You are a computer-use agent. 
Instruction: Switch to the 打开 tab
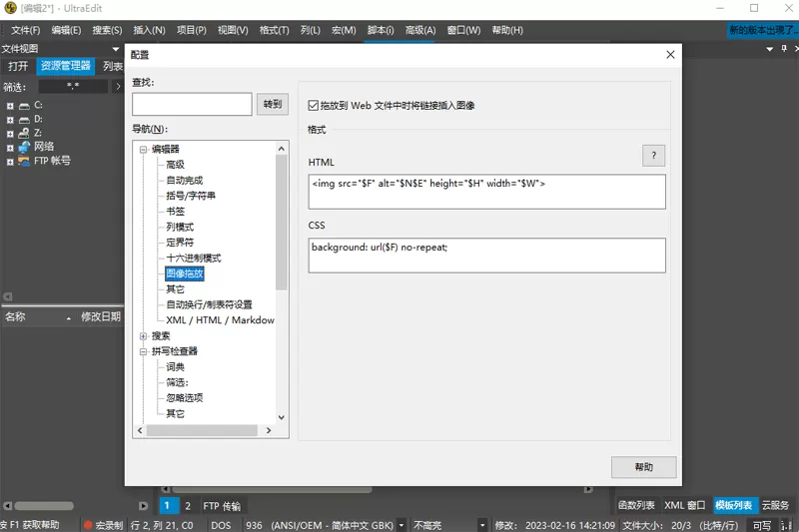point(18,66)
